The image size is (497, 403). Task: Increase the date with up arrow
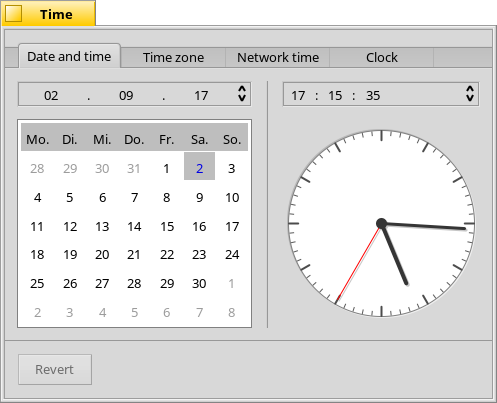pyautogui.click(x=242, y=89)
